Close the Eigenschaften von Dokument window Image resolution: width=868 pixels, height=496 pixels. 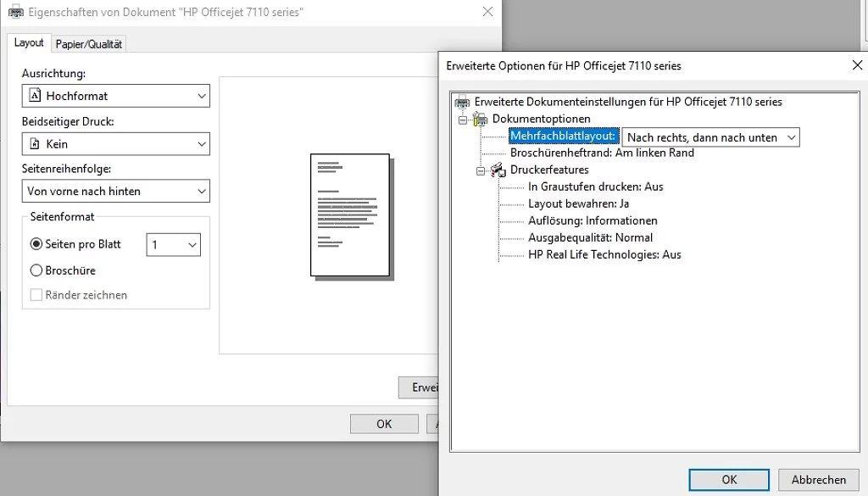click(487, 12)
